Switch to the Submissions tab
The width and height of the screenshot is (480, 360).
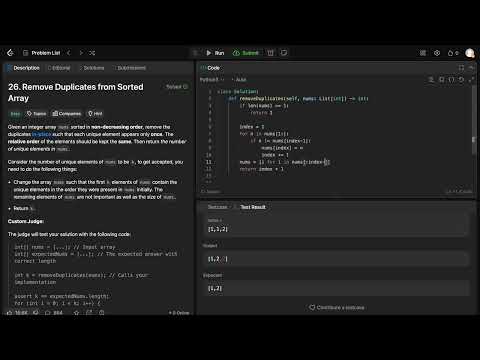pyautogui.click(x=130, y=68)
